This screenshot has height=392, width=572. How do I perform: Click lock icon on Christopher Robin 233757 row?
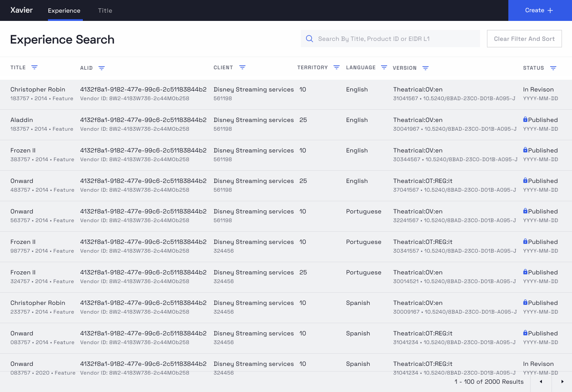pyautogui.click(x=525, y=302)
